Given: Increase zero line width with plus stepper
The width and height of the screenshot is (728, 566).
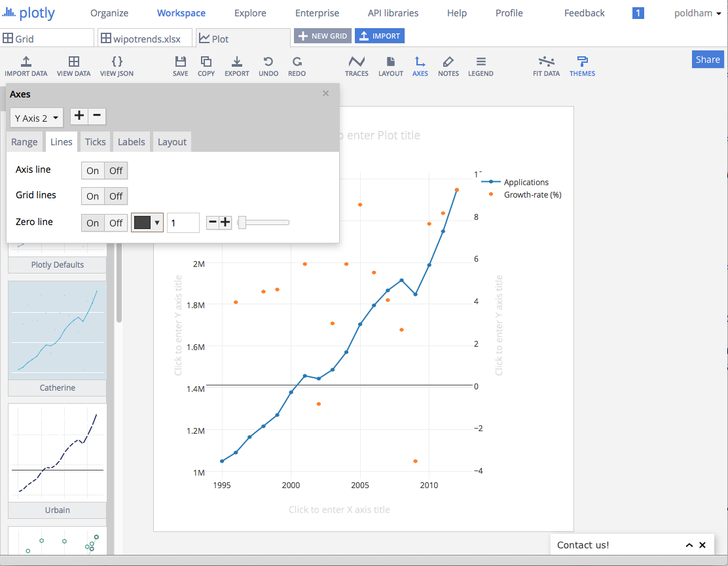Looking at the screenshot, I should point(225,222).
